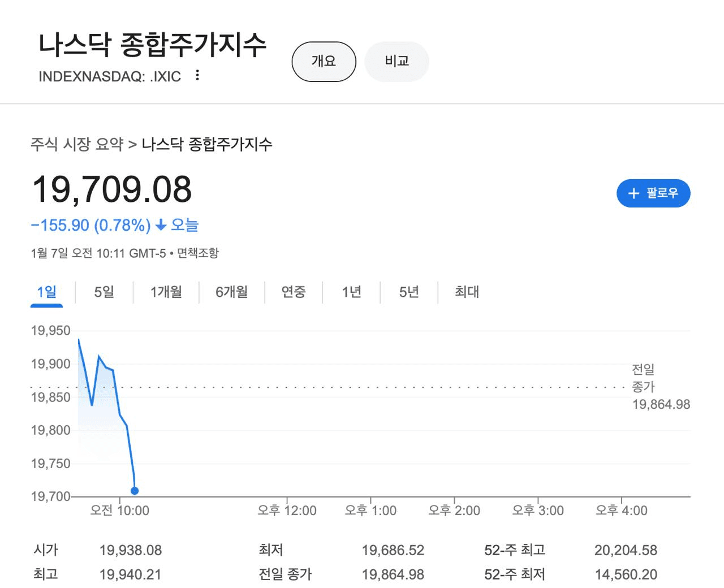The height and width of the screenshot is (588, 724).
Task: Select the 개요 overview chip
Action: coord(324,61)
